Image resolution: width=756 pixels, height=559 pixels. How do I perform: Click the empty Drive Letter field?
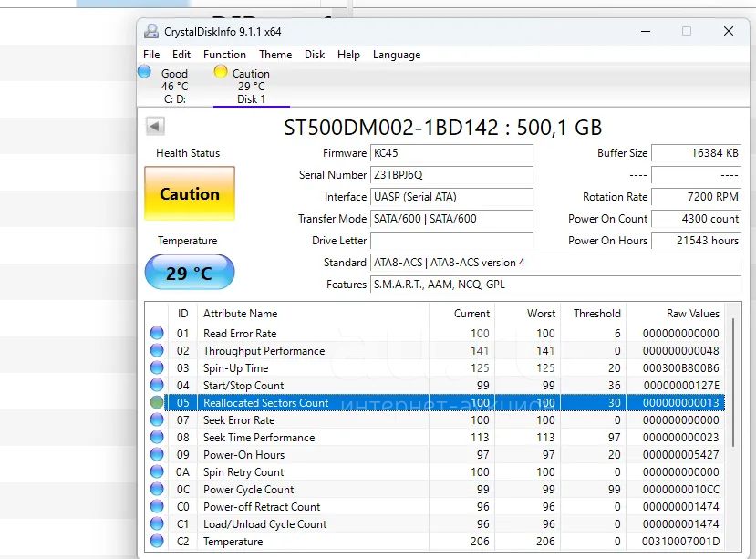(451, 240)
